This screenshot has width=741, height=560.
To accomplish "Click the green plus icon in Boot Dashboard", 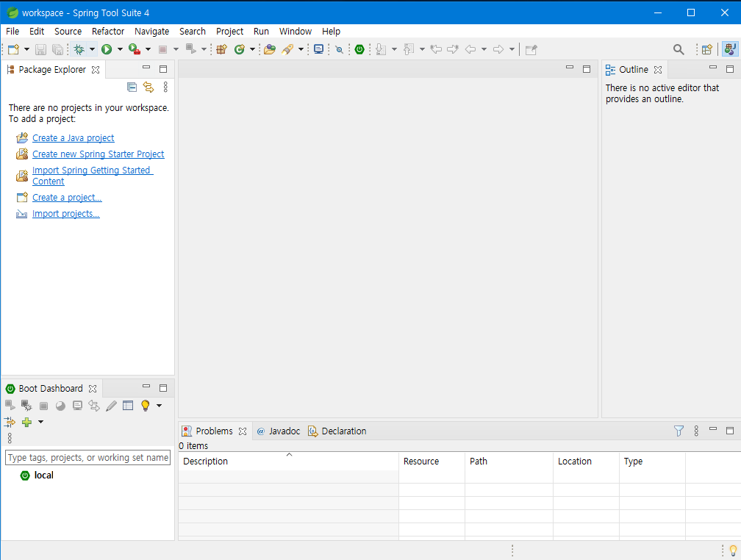I will [x=27, y=422].
